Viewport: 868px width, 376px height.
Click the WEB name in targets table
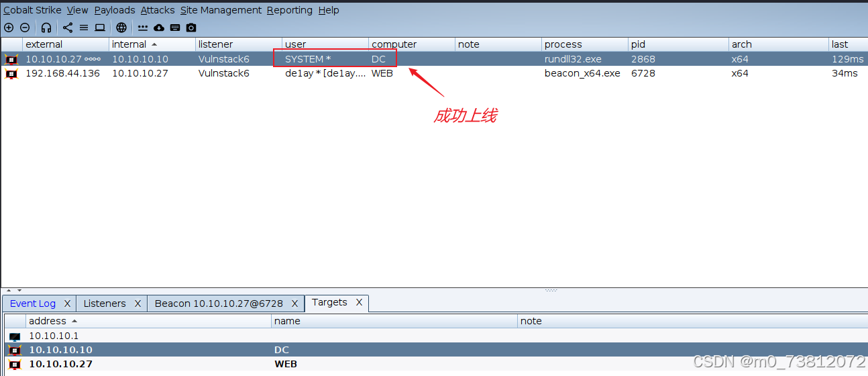286,365
